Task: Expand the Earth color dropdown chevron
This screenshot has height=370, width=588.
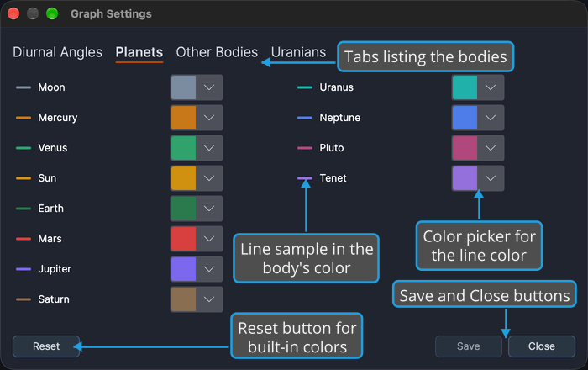Action: coord(209,209)
